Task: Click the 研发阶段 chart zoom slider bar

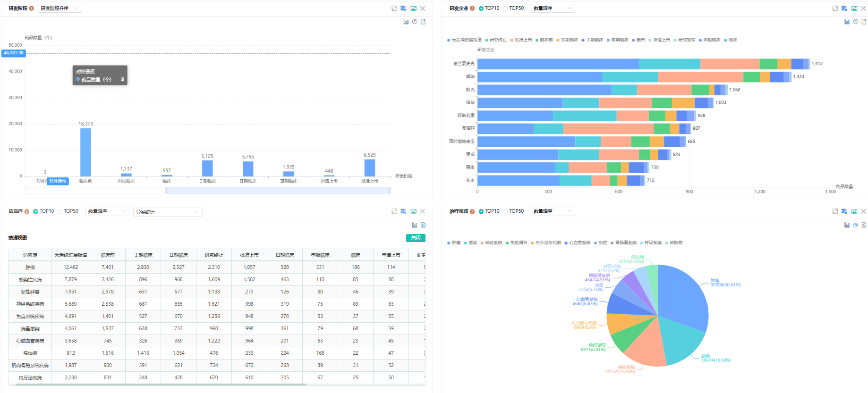Action: [278, 191]
